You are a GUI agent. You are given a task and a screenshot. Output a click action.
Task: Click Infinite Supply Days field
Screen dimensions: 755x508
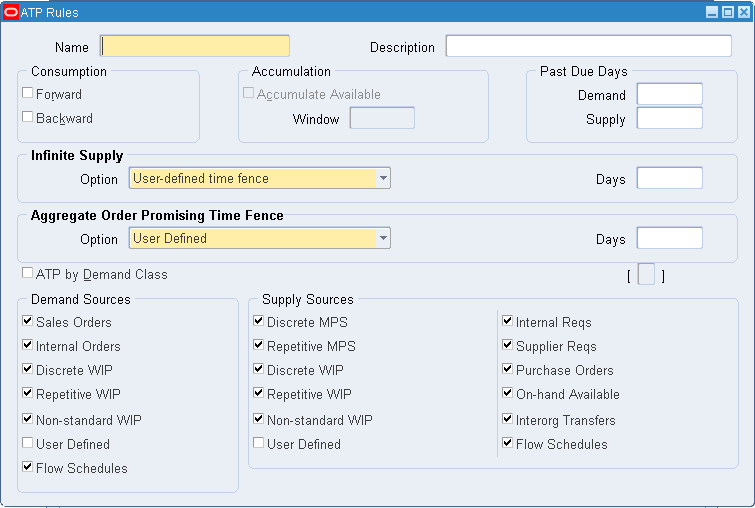coord(669,178)
